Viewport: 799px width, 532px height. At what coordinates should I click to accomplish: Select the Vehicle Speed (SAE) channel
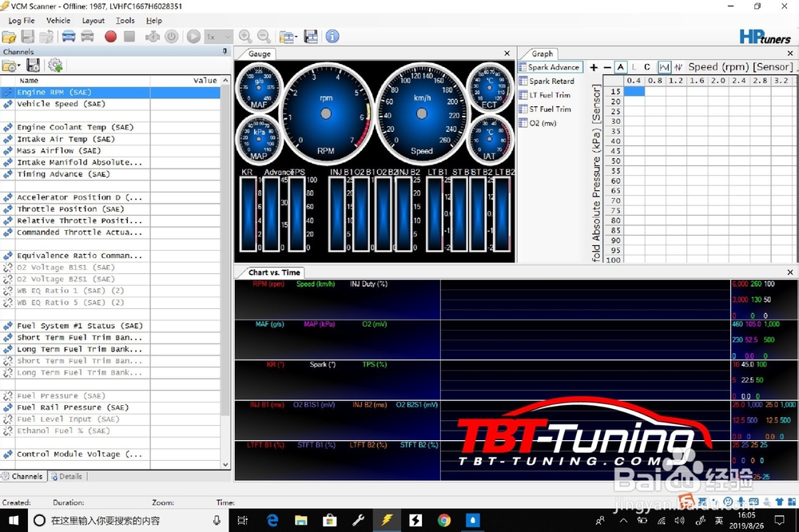[110, 104]
